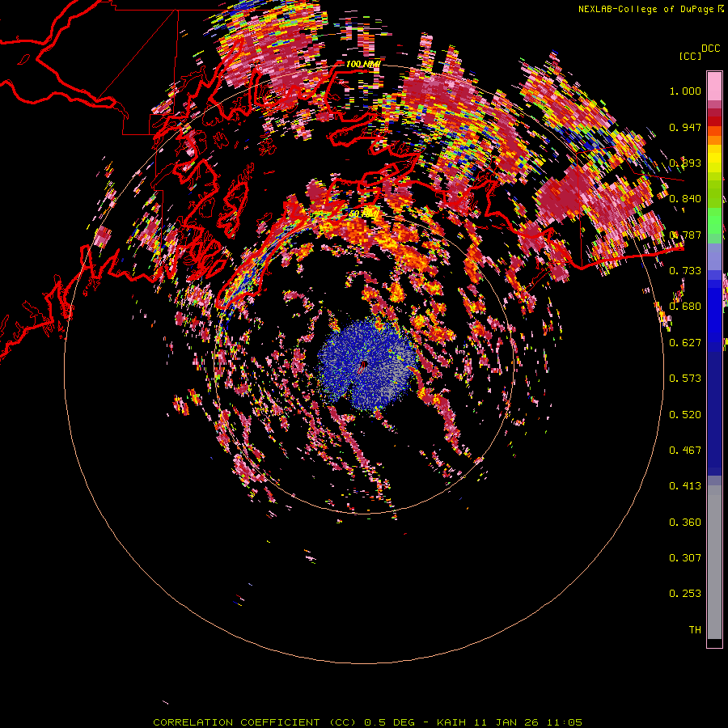728x728 pixels.
Task: Click the 11:05 timestamp in the caption
Action: [x=564, y=722]
